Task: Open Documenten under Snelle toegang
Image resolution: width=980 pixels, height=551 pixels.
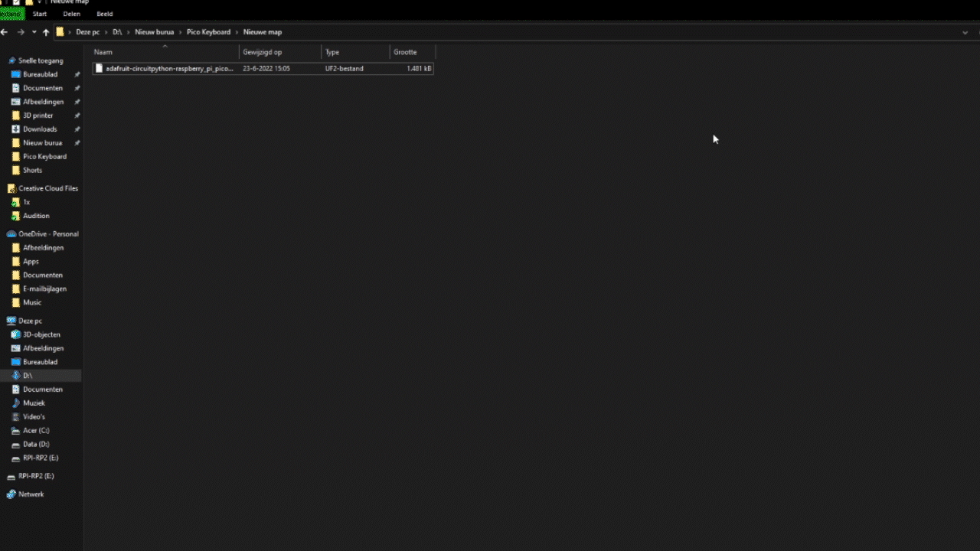Action: tap(43, 88)
